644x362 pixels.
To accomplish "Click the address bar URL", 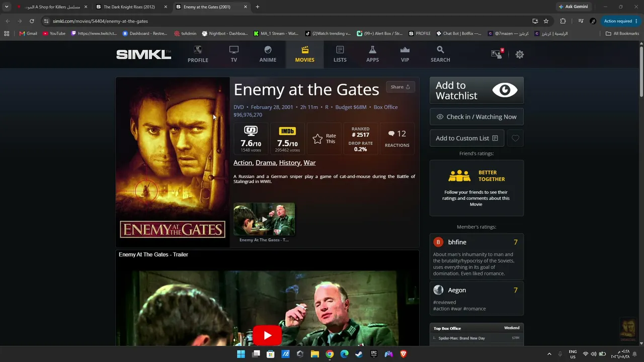I will tap(100, 21).
